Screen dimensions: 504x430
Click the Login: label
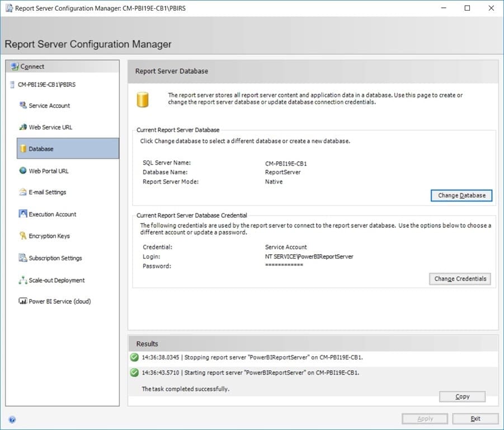(152, 256)
